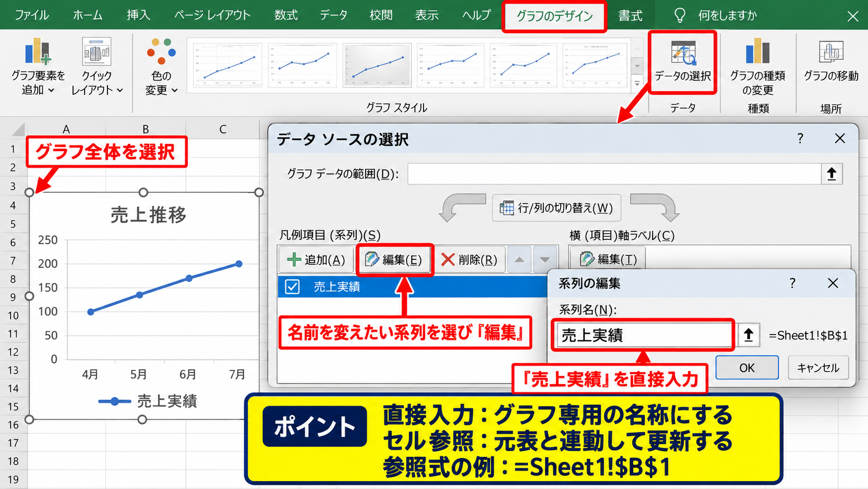Uncheck the 売上実績 series checkbox

(x=292, y=286)
